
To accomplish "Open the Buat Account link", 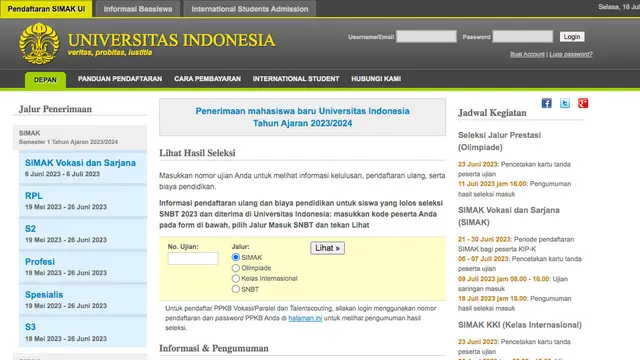I will click(527, 54).
